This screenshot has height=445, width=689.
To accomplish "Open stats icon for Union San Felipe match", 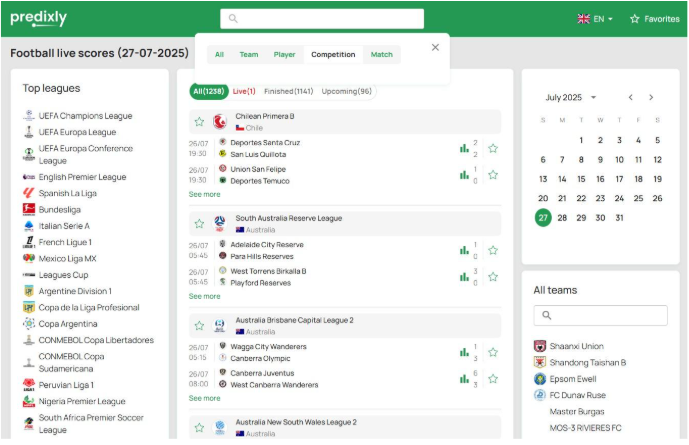I will tap(464, 175).
